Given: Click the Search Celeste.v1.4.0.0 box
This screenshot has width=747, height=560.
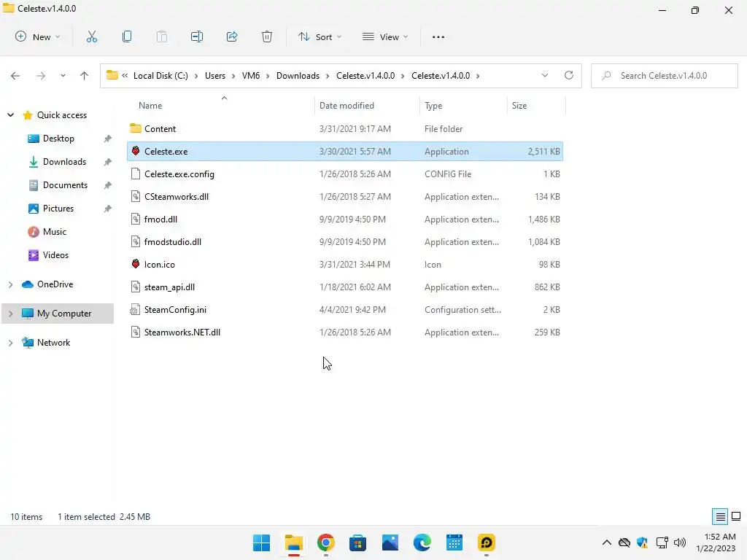Looking at the screenshot, I should click(x=664, y=76).
